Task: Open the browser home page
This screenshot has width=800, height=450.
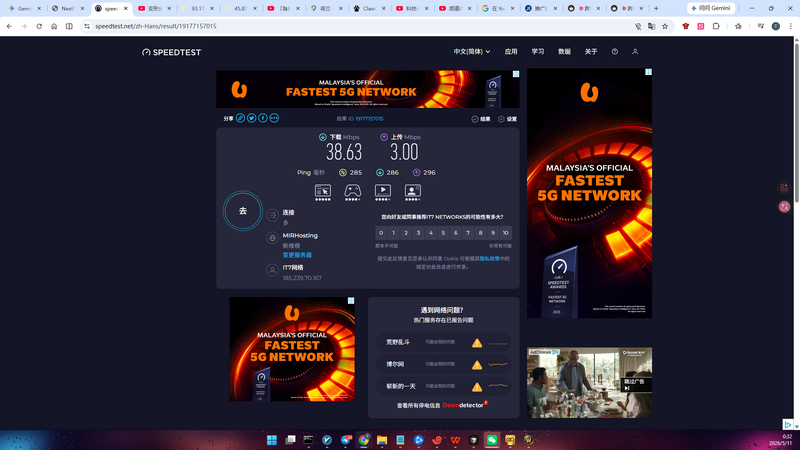Action: point(54,26)
